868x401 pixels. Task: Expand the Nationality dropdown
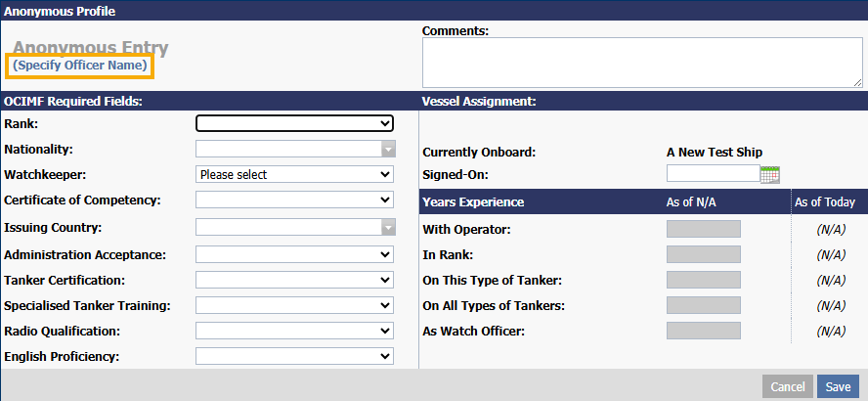pyautogui.click(x=294, y=149)
